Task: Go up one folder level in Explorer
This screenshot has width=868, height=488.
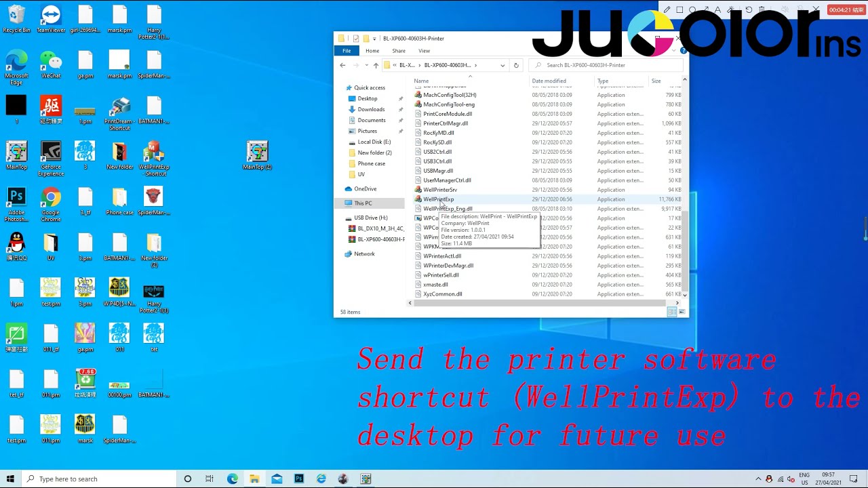Action: tap(376, 65)
